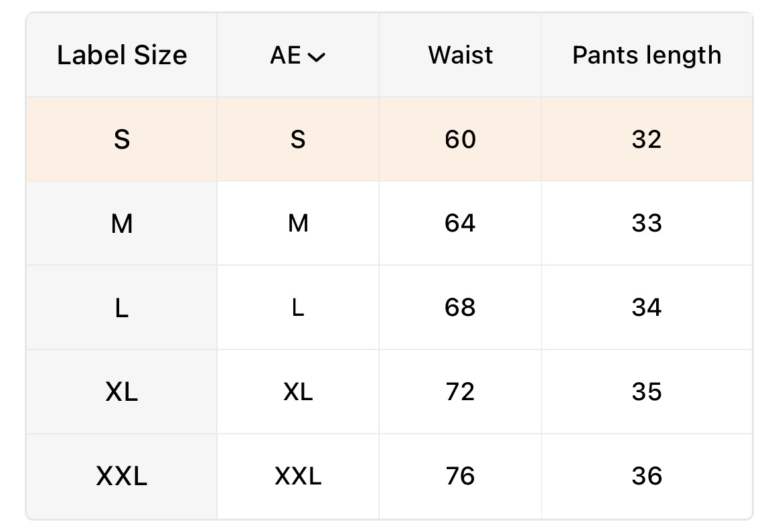Select the L label size cell
Viewport: 768px width, 532px height.
[x=122, y=308]
